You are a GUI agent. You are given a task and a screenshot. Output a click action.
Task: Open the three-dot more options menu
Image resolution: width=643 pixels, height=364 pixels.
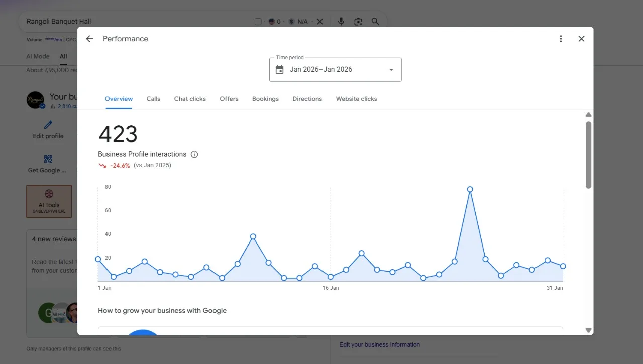561,39
